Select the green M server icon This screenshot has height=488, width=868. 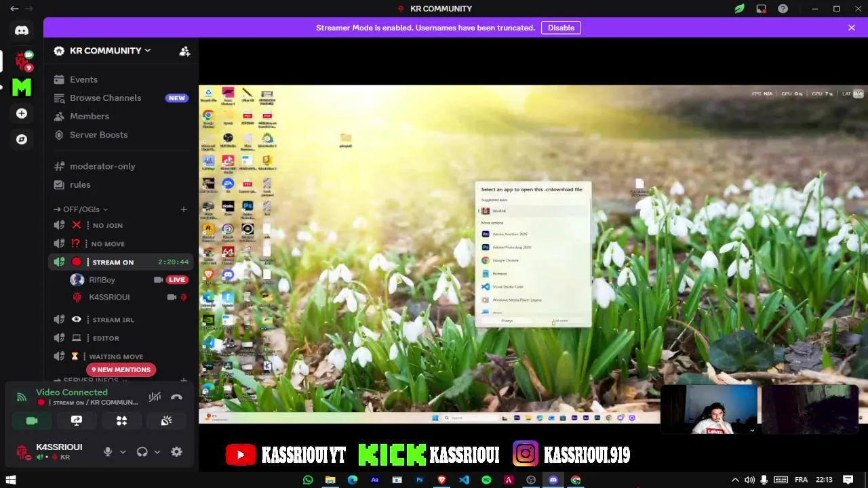click(22, 87)
